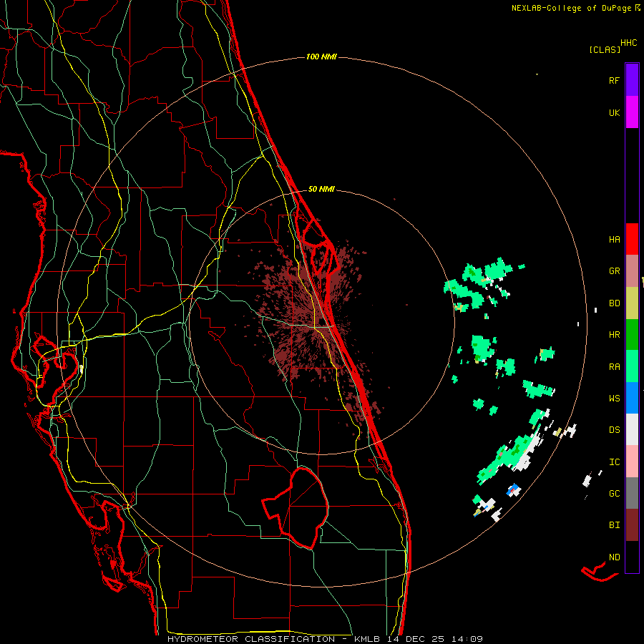The height and width of the screenshot is (644, 644).
Task: Click the "UK" legend label
Action: click(x=614, y=113)
